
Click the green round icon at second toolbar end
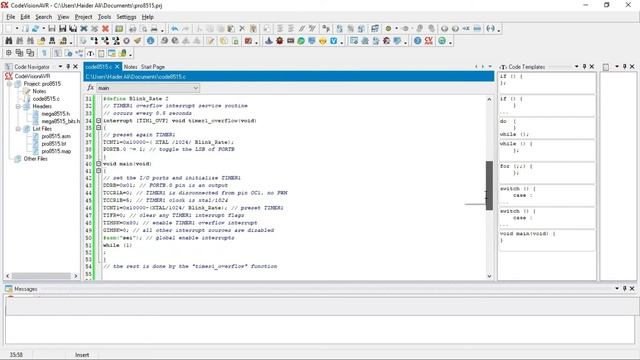point(442,41)
